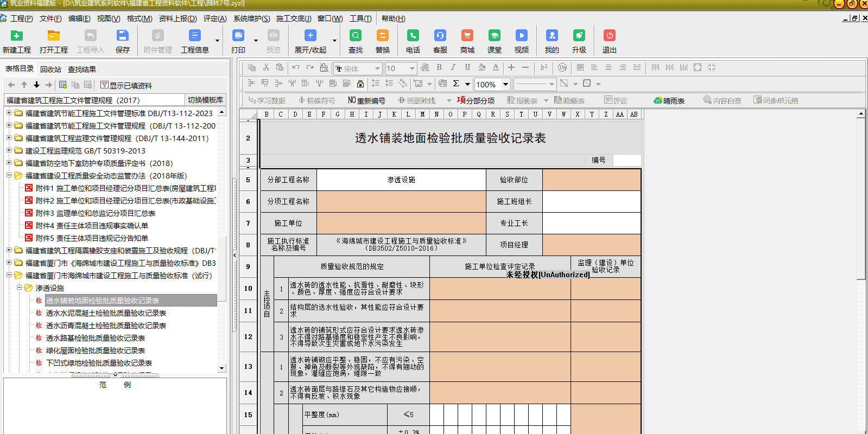The width and height of the screenshot is (868, 434).
Task: Click the font color A icon
Action: click(496, 67)
